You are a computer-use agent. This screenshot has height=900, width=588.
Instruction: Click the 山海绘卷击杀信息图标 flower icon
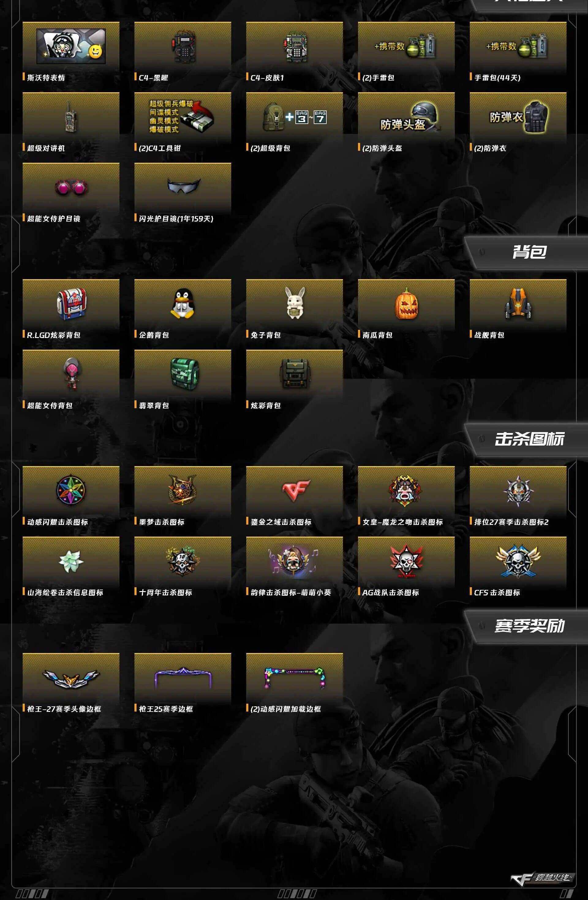coord(71,560)
